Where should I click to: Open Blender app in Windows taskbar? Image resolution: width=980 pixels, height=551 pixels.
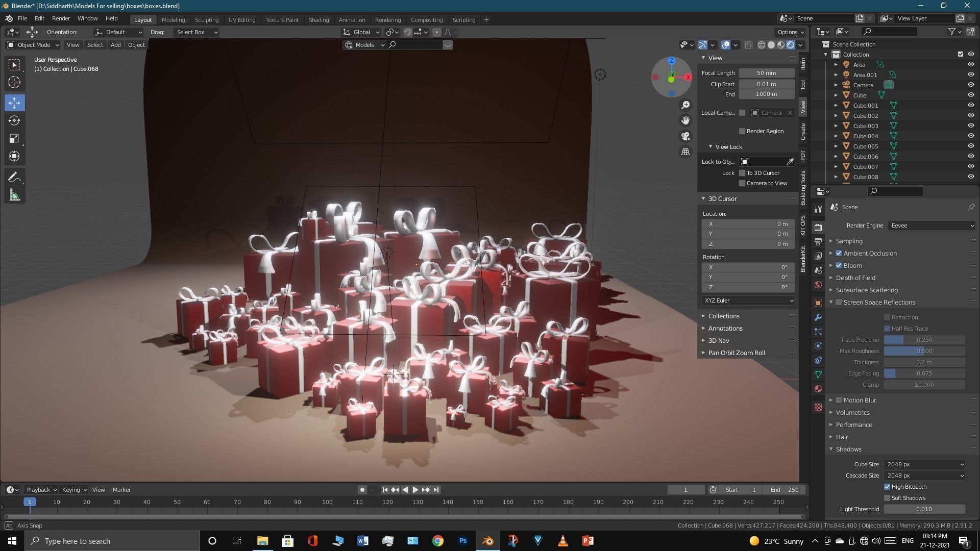pyautogui.click(x=488, y=541)
